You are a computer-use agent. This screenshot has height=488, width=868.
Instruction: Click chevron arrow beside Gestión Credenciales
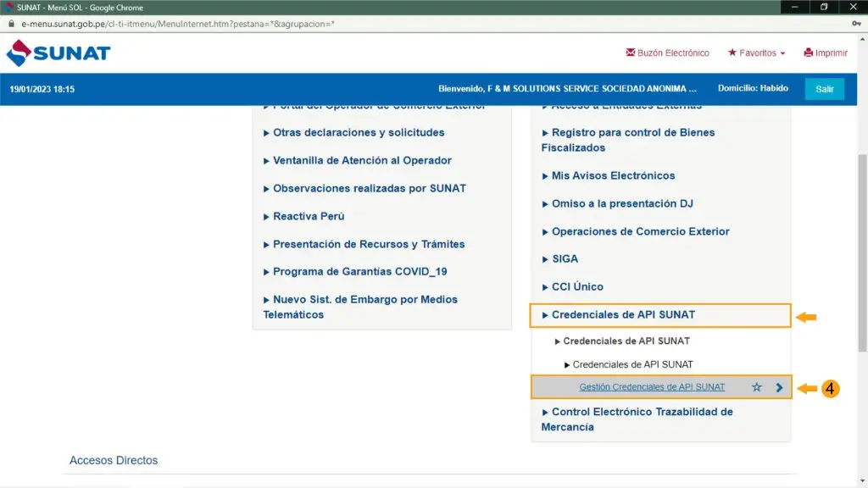click(780, 387)
